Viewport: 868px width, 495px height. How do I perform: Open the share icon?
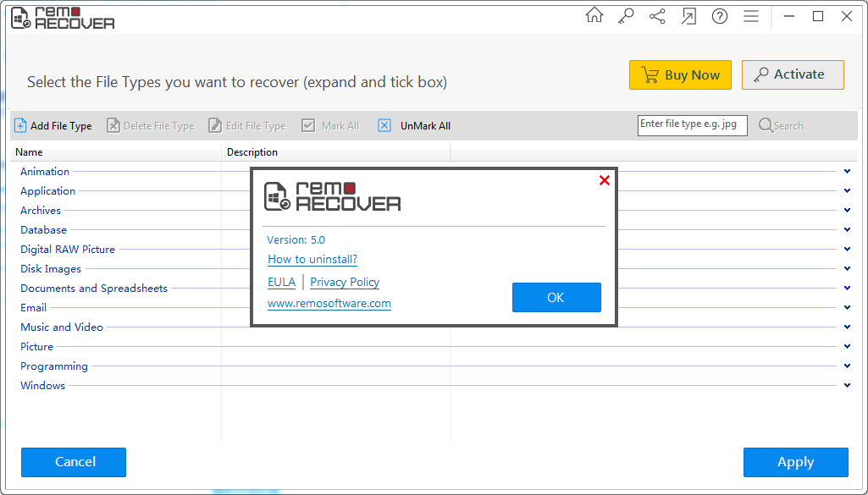coord(657,16)
